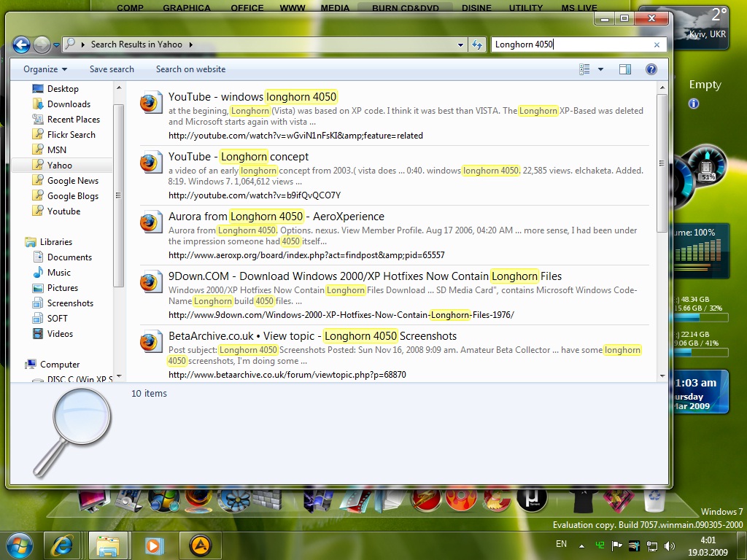Click Search on website button
This screenshot has height=560, width=747.
pyautogui.click(x=190, y=69)
